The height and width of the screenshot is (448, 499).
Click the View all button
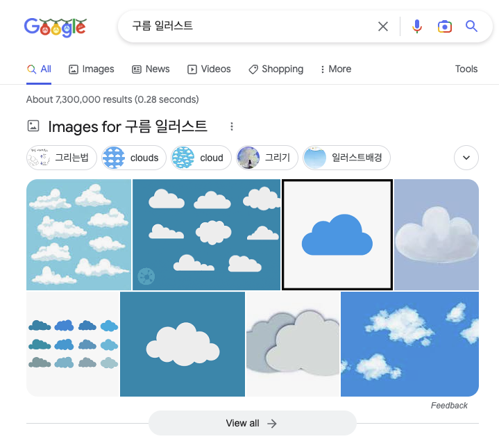pos(253,423)
